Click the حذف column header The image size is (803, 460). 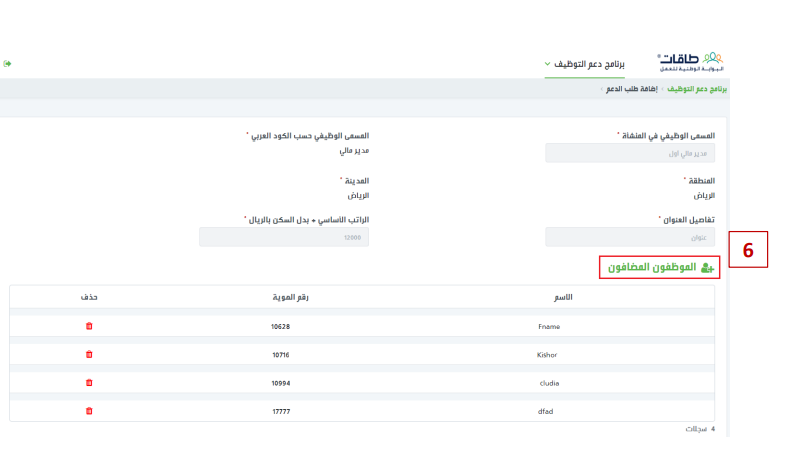click(89, 297)
